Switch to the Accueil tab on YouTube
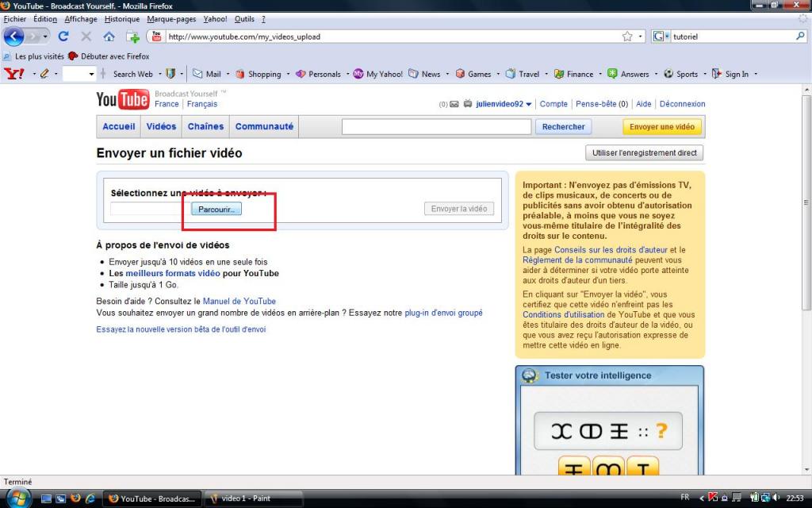Viewport: 812px width, 508px height. pyautogui.click(x=119, y=126)
